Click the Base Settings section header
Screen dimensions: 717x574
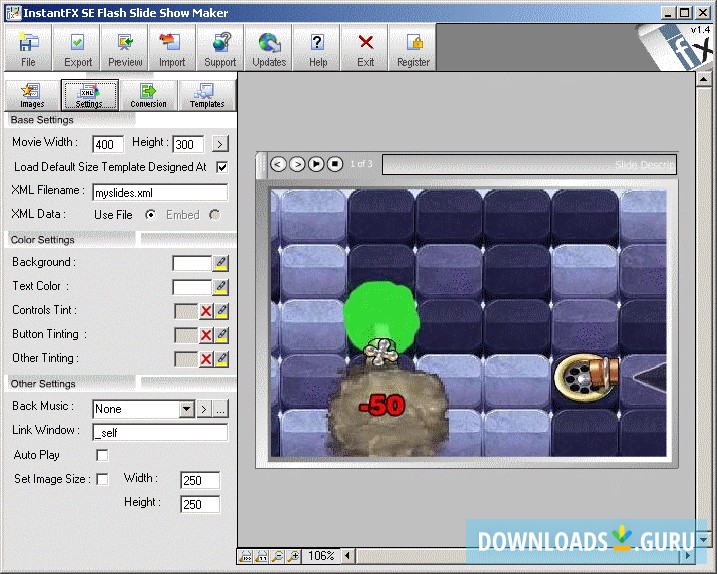(42, 120)
